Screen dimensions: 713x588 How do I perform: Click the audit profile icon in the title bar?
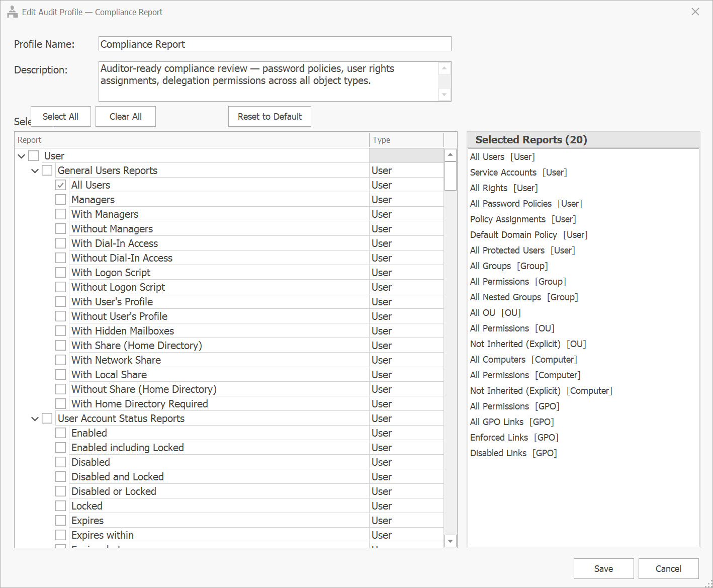pos(13,11)
